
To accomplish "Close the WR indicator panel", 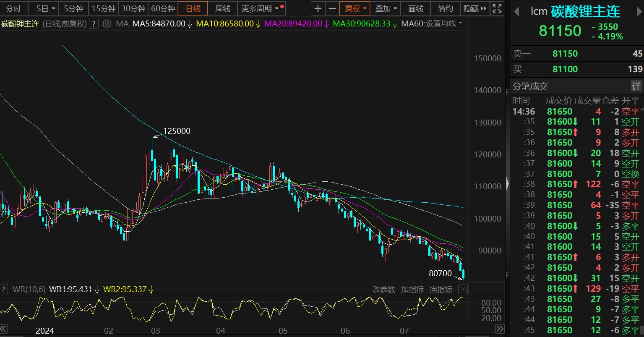I will pyautogui.click(x=462, y=290).
